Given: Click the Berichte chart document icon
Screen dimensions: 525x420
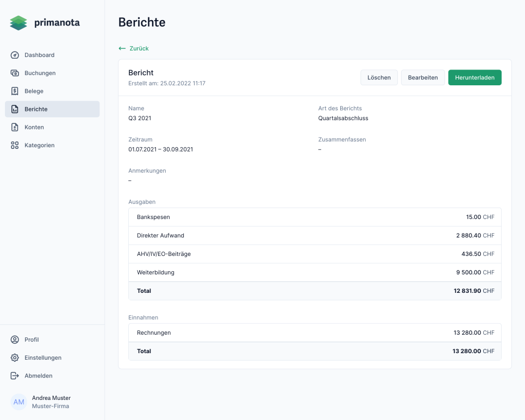Looking at the screenshot, I should pos(15,109).
